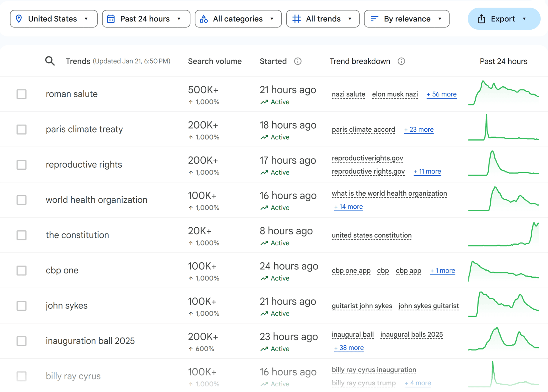Select the paris climate treaty row checkbox
The image size is (548, 392).
pyautogui.click(x=21, y=129)
